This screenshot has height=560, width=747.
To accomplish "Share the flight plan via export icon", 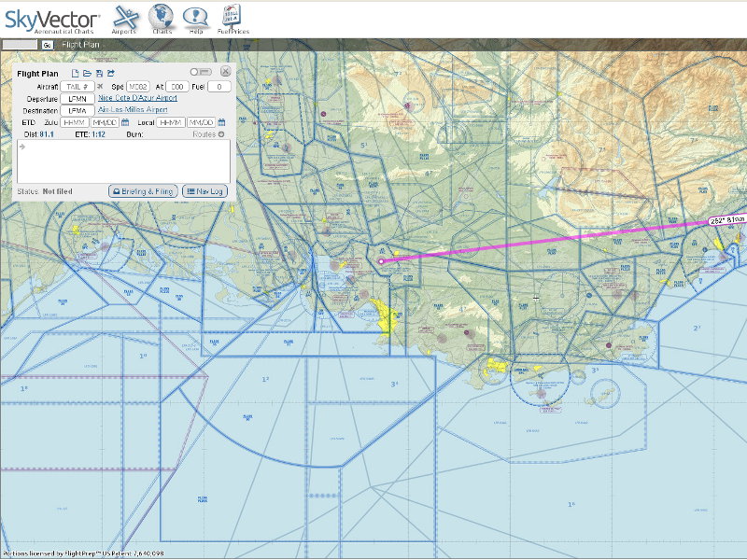I will 111,73.
